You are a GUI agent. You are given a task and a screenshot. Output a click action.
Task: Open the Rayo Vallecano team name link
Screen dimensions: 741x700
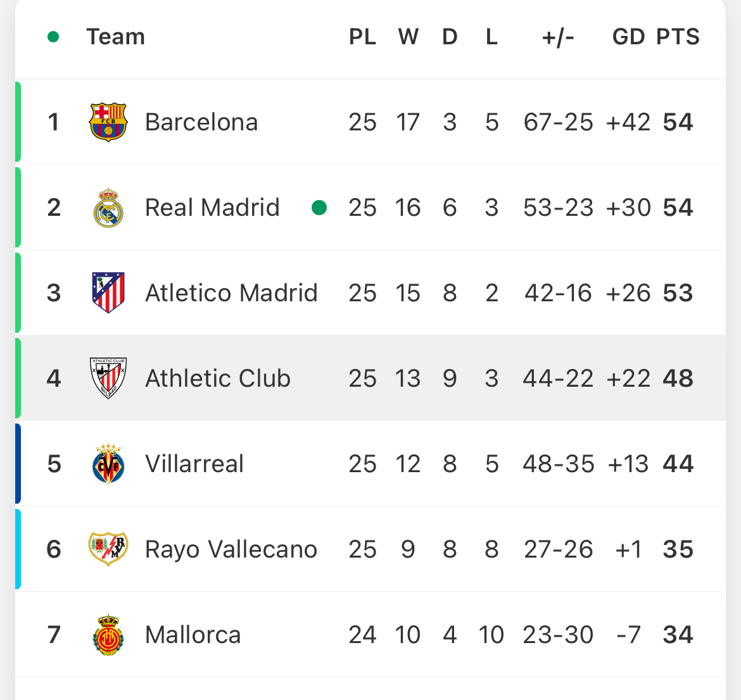pyautogui.click(x=231, y=549)
